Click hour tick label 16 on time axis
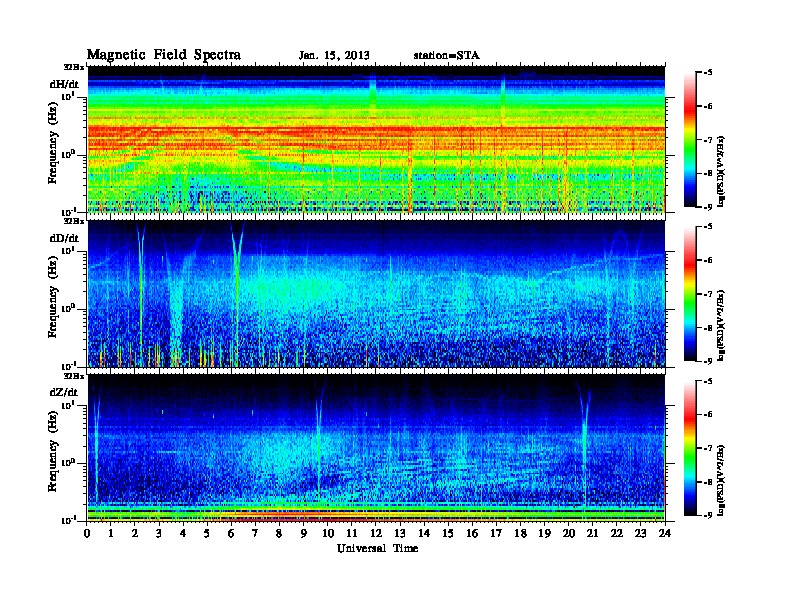The image size is (792, 612). click(x=472, y=533)
